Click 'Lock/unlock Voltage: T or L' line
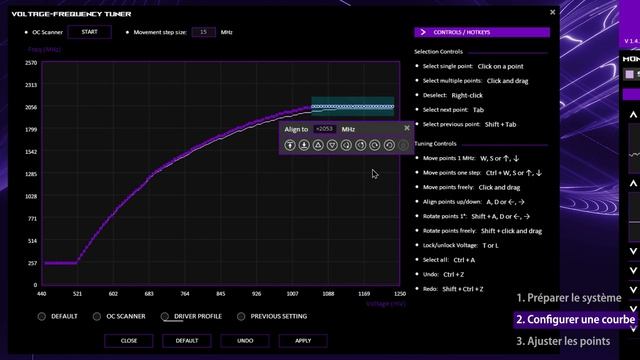This screenshot has height=360, width=640. coord(460,245)
